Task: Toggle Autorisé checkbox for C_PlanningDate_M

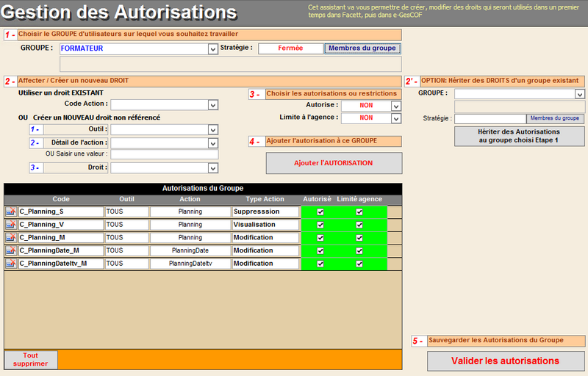Action: (319, 250)
